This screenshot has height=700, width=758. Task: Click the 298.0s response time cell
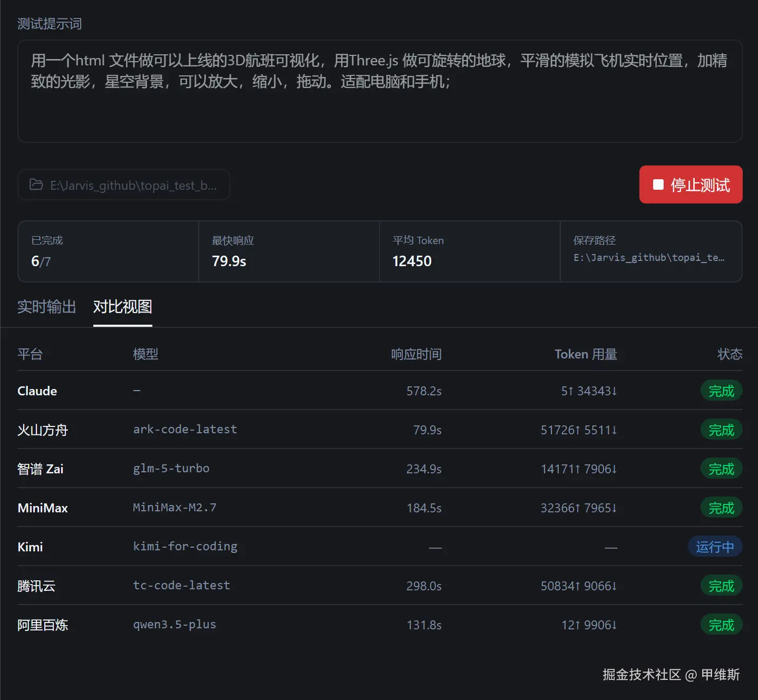pyautogui.click(x=424, y=586)
